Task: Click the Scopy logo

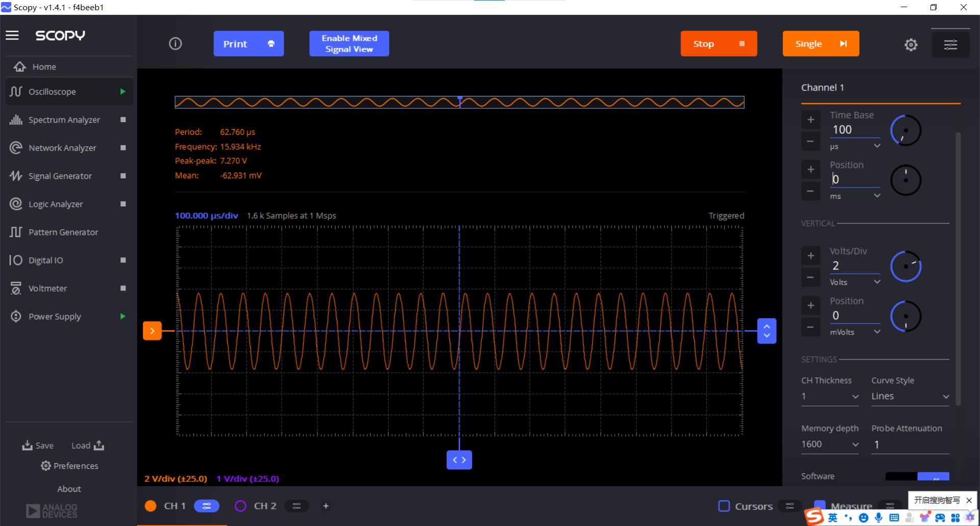Action: click(x=60, y=35)
